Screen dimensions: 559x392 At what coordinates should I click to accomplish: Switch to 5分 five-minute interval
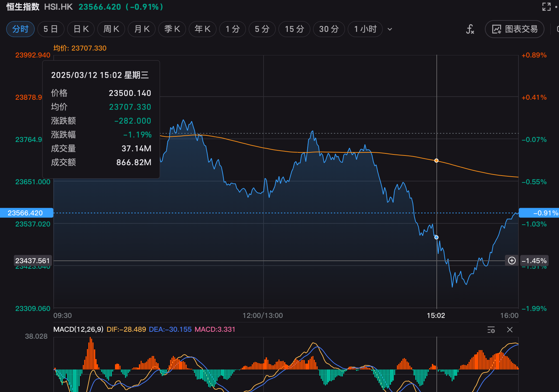click(262, 29)
